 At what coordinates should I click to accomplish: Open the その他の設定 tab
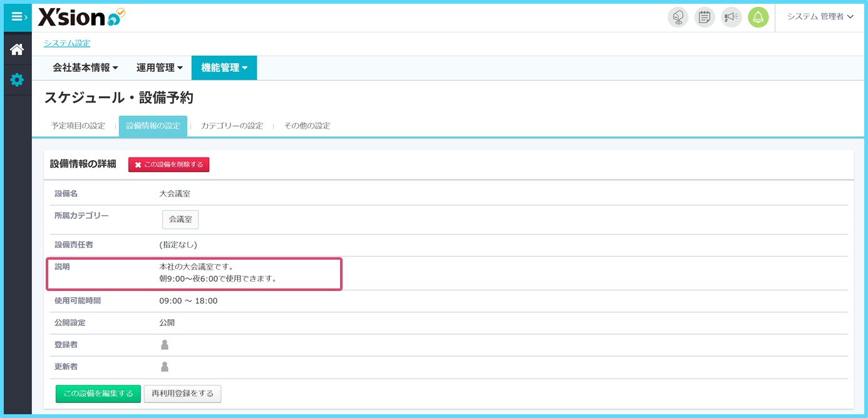tap(307, 126)
